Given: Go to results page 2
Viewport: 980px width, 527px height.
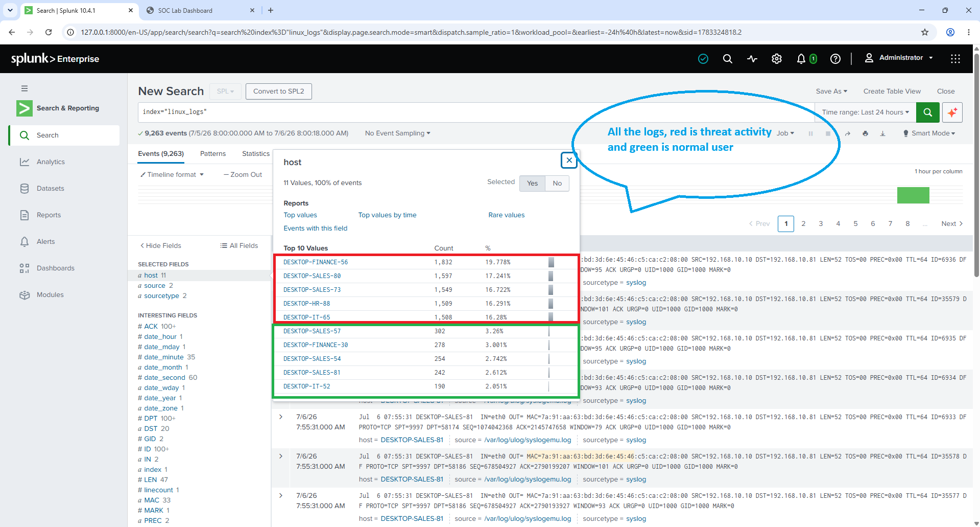Looking at the screenshot, I should [803, 224].
